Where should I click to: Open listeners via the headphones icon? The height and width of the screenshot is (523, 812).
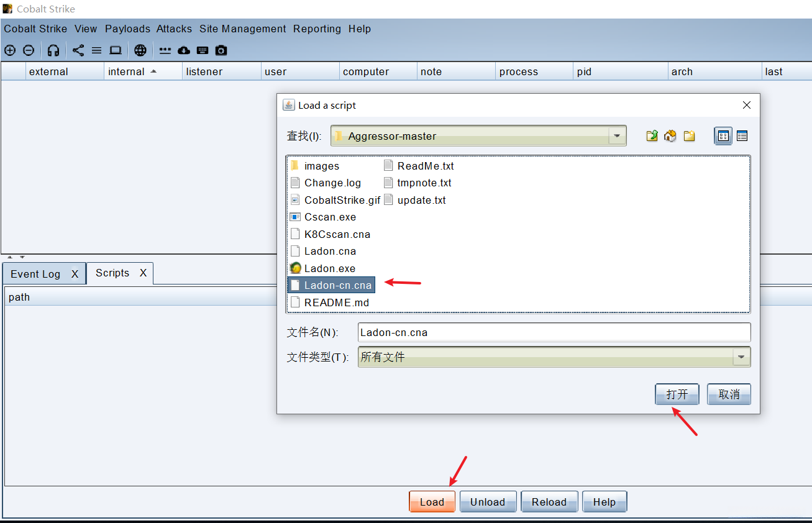pos(53,50)
